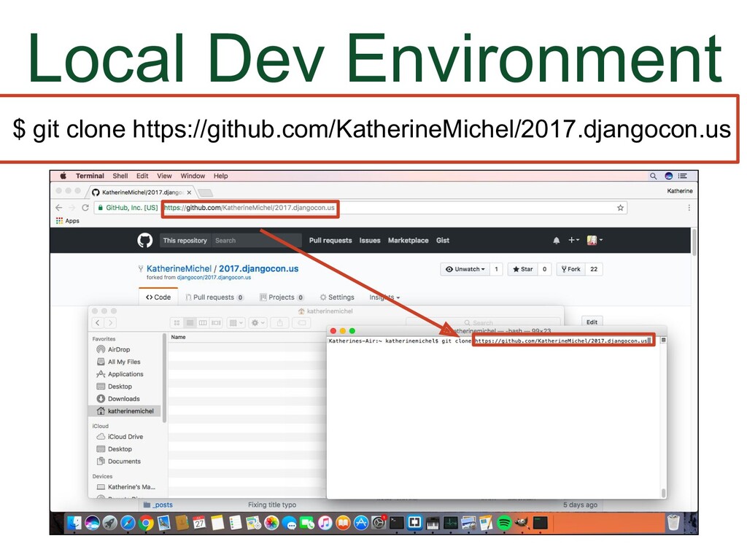Expand the Unwatch dropdown

[x=465, y=269]
